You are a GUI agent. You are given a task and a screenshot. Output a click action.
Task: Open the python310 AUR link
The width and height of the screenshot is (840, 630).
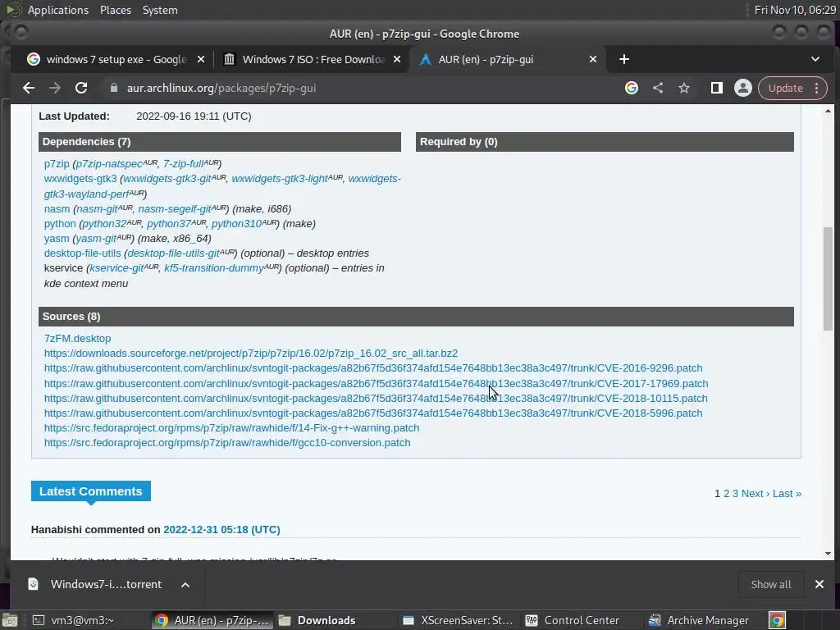point(236,223)
